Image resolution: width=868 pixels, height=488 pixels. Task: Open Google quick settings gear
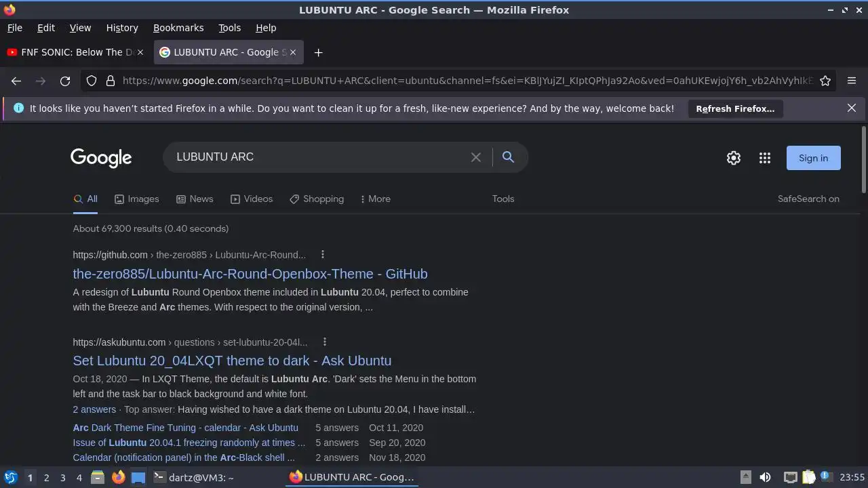tap(734, 158)
